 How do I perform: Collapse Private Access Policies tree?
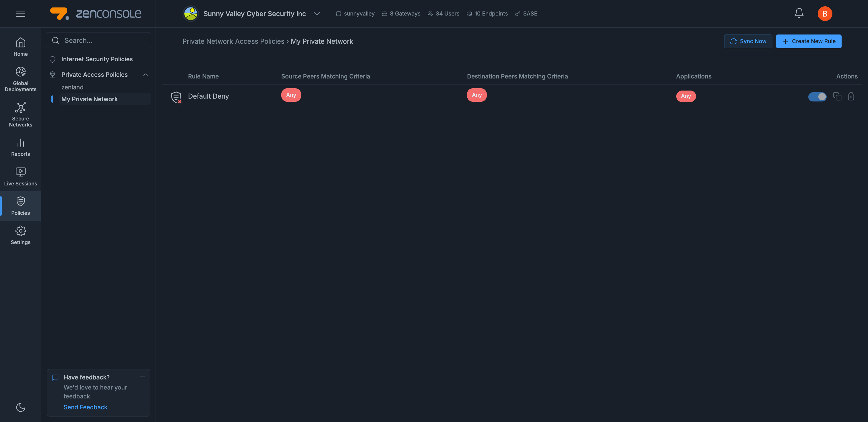[x=146, y=74]
